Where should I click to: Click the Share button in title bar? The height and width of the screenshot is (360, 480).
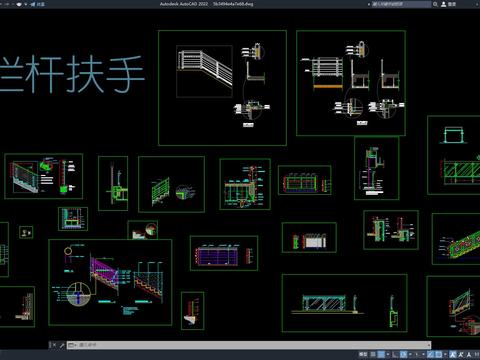[38, 4]
